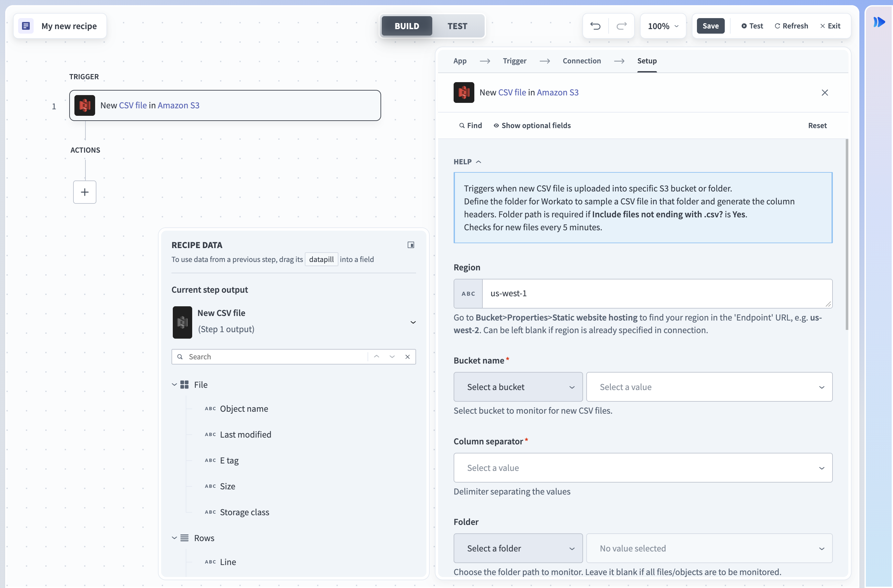Select the E tag datapill
The height and width of the screenshot is (588, 893).
coord(229,461)
